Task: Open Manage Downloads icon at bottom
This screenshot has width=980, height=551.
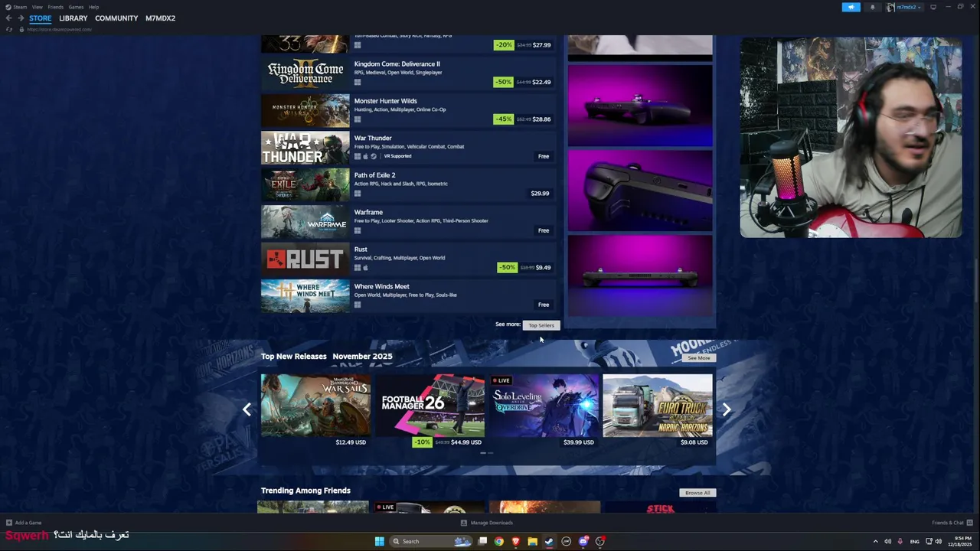Action: (464, 523)
